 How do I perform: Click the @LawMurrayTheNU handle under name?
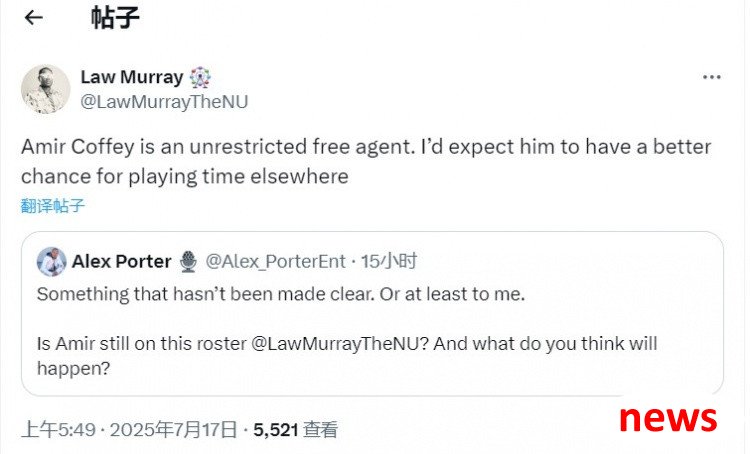click(163, 101)
